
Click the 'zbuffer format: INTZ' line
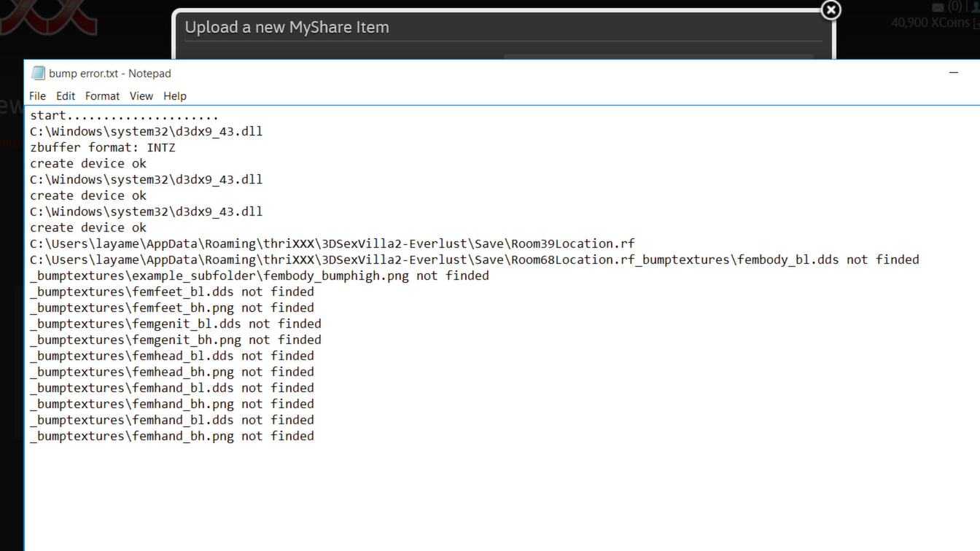[103, 147]
